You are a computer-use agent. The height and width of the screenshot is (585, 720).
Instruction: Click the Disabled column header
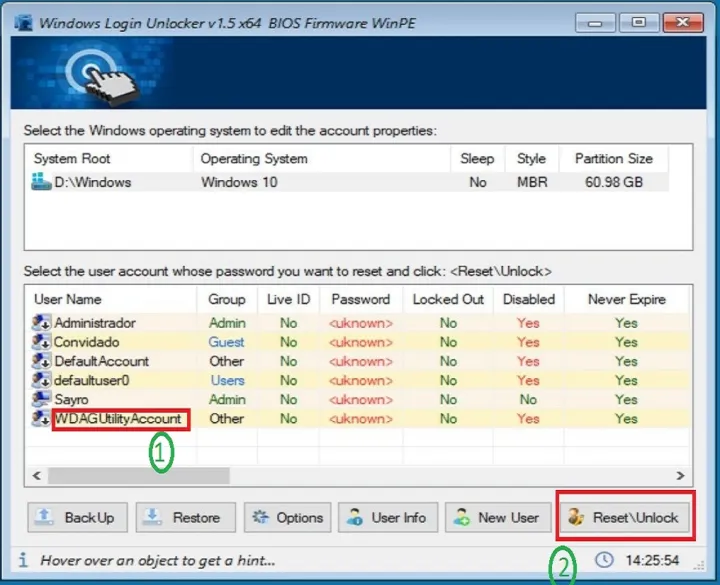point(529,299)
